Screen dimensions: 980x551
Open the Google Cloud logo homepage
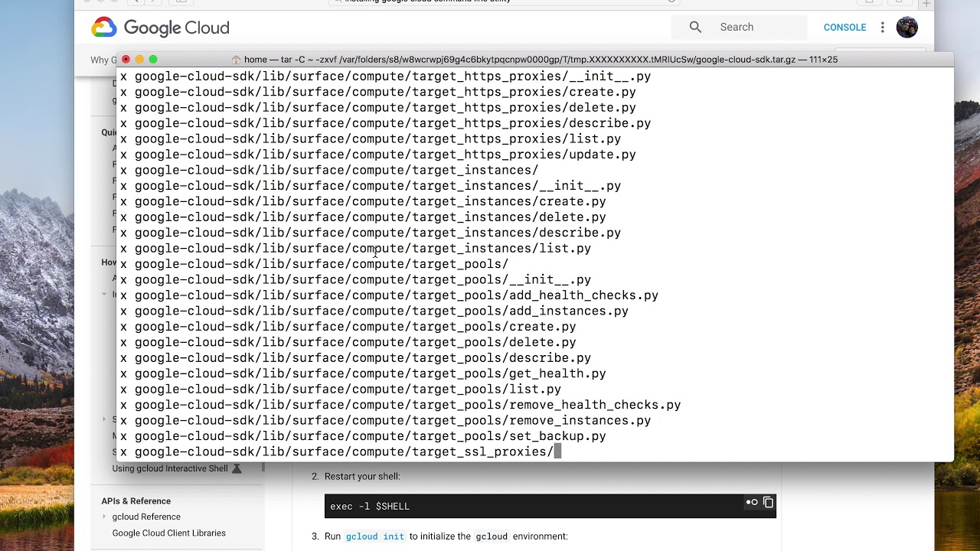click(160, 28)
